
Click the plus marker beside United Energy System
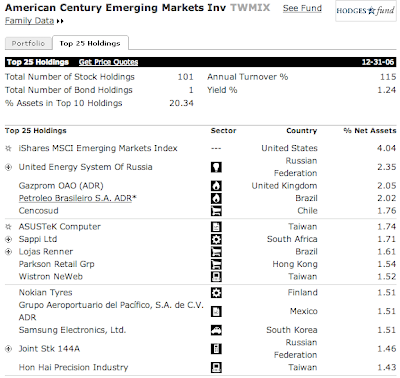tap(9, 167)
